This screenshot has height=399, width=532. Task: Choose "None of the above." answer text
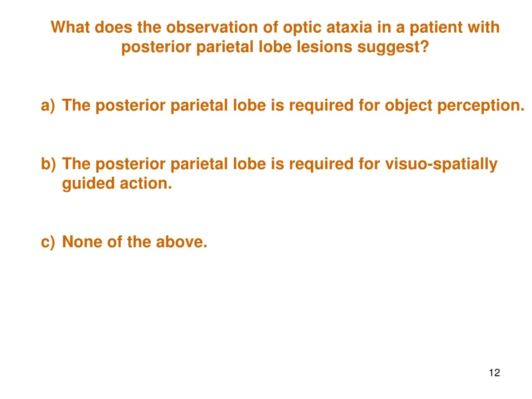[x=135, y=241]
